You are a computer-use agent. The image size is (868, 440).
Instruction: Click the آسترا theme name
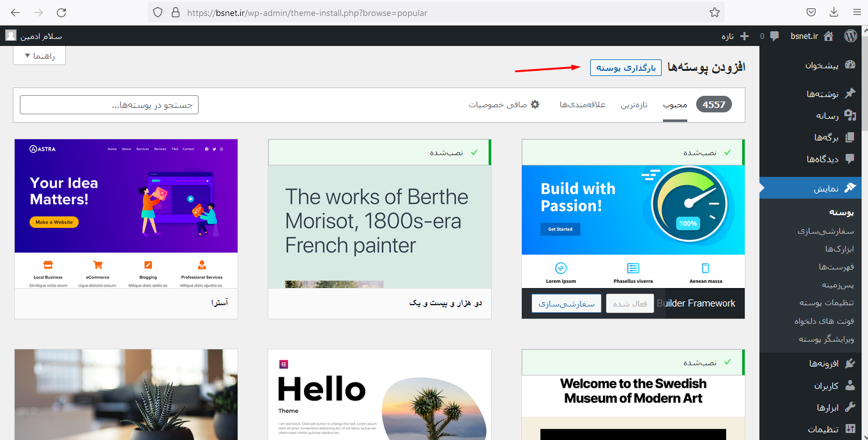[220, 303]
